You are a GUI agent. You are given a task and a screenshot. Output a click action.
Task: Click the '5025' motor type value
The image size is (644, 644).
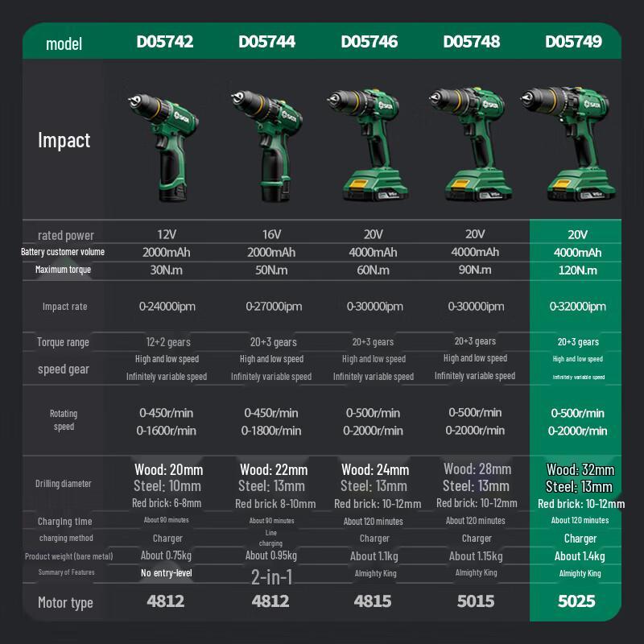[576, 601]
